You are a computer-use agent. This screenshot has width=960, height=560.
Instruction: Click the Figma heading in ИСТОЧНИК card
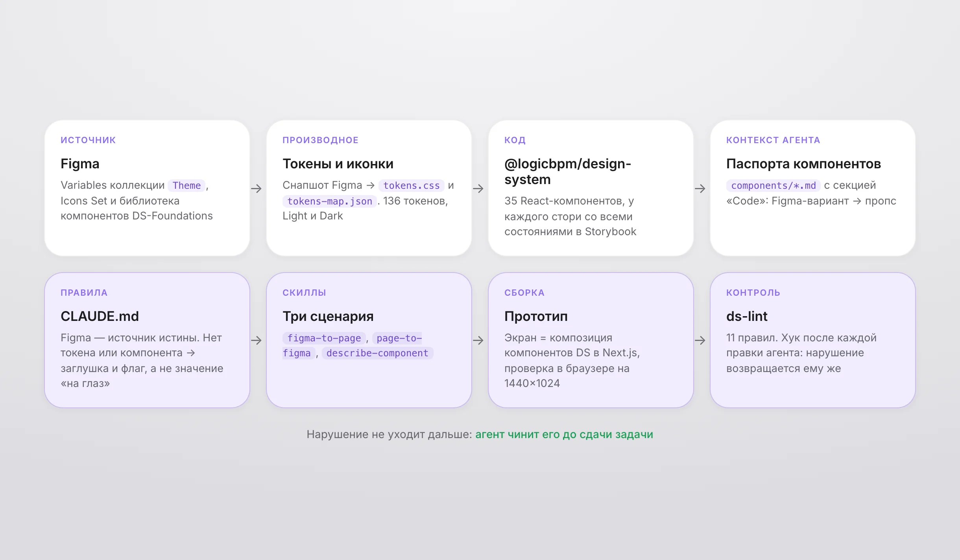coord(80,164)
